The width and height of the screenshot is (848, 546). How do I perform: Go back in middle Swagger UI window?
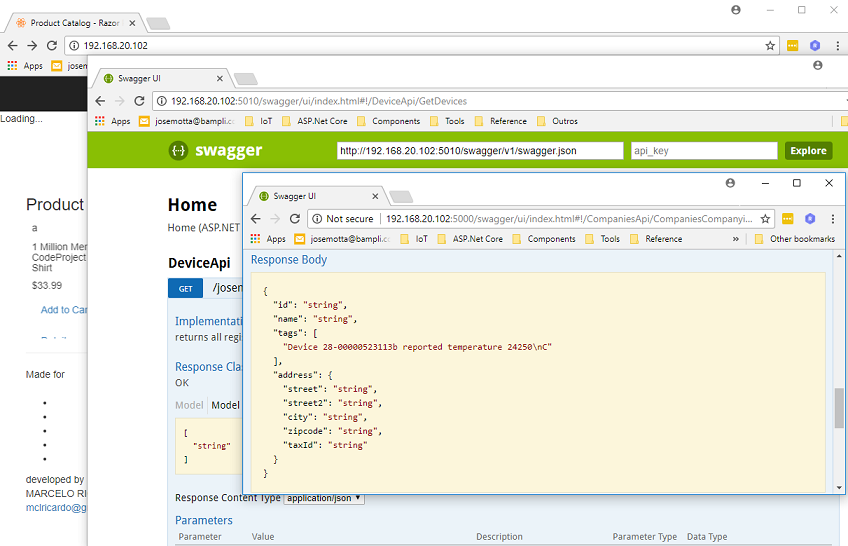tap(100, 101)
